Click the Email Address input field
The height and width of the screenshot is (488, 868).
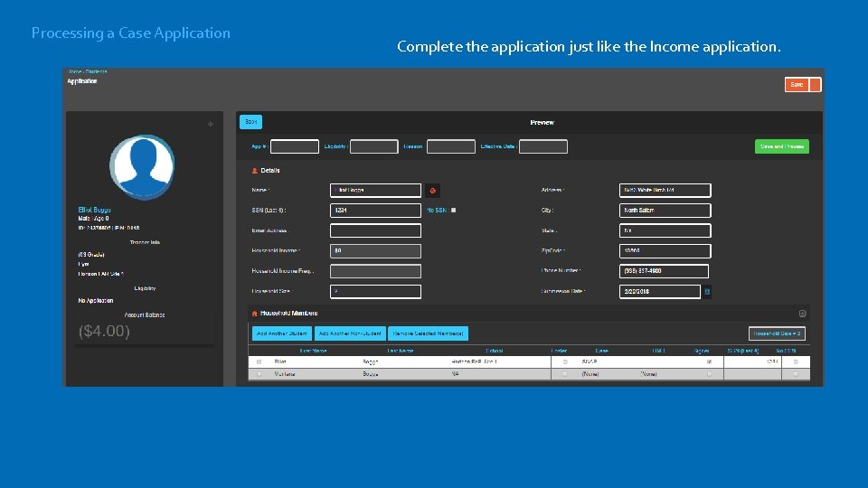375,230
